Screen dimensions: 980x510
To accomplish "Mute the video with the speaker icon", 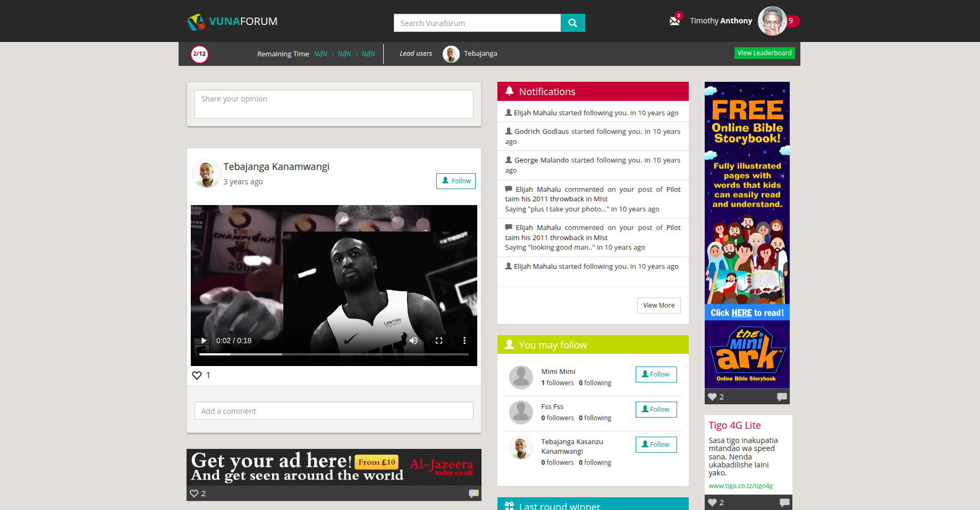I will tap(413, 341).
